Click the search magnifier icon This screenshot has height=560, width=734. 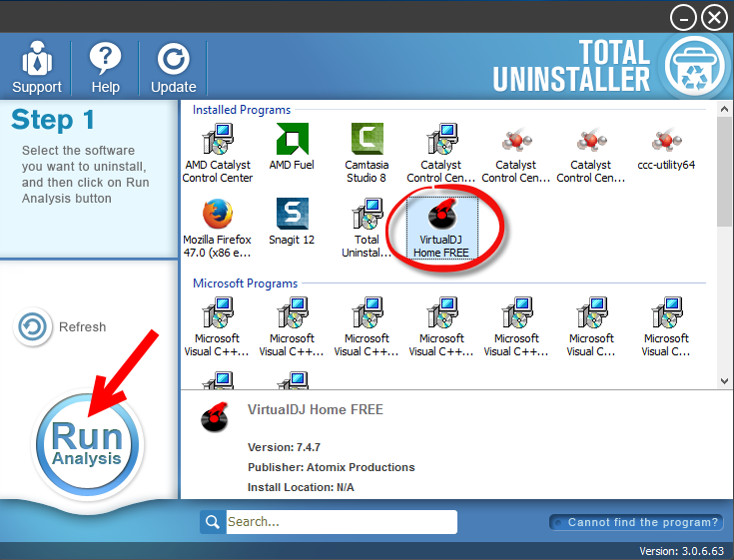click(213, 522)
